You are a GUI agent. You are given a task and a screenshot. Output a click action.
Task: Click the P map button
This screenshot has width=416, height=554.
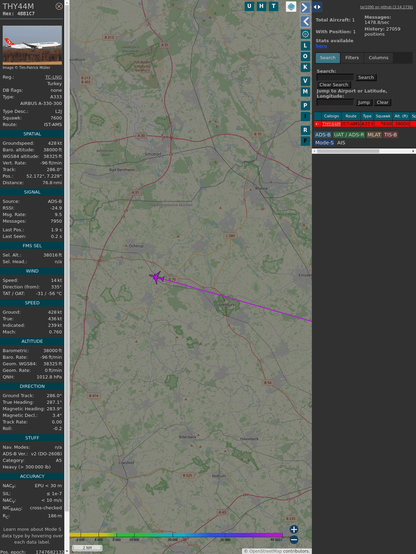click(x=305, y=105)
